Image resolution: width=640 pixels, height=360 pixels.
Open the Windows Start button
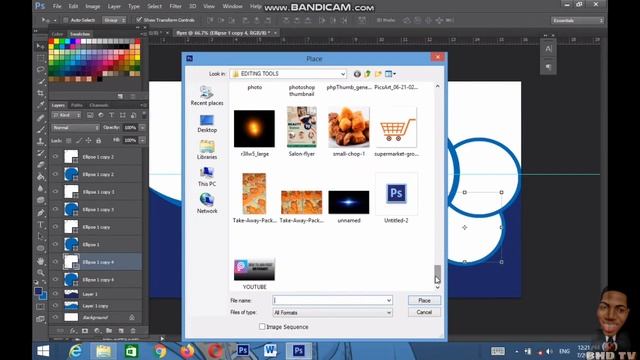[43, 351]
